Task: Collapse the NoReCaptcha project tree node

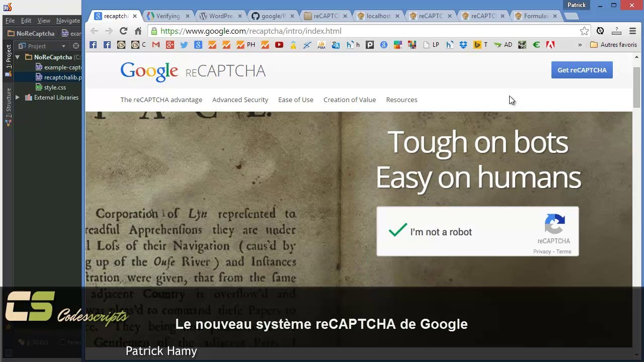Action: 18,57
